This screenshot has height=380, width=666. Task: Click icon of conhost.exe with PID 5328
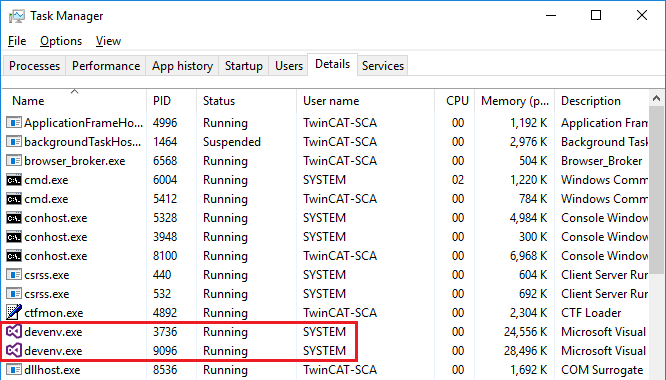click(x=14, y=218)
